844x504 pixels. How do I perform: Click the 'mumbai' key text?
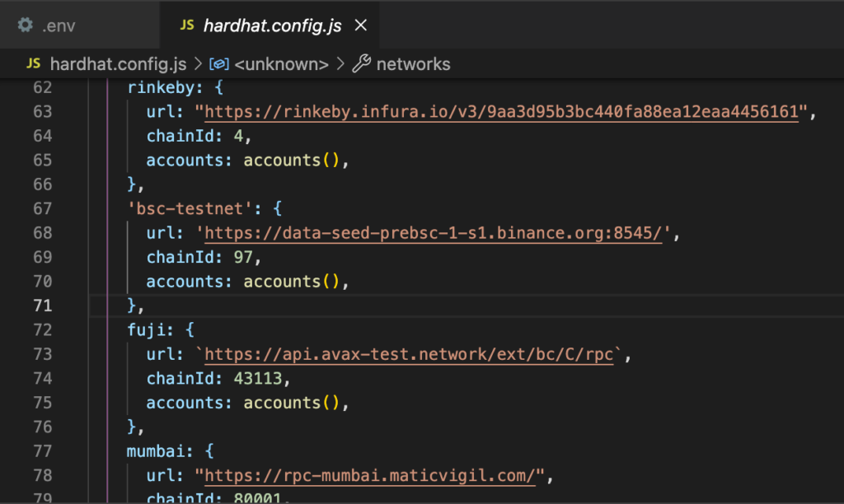[156, 450]
